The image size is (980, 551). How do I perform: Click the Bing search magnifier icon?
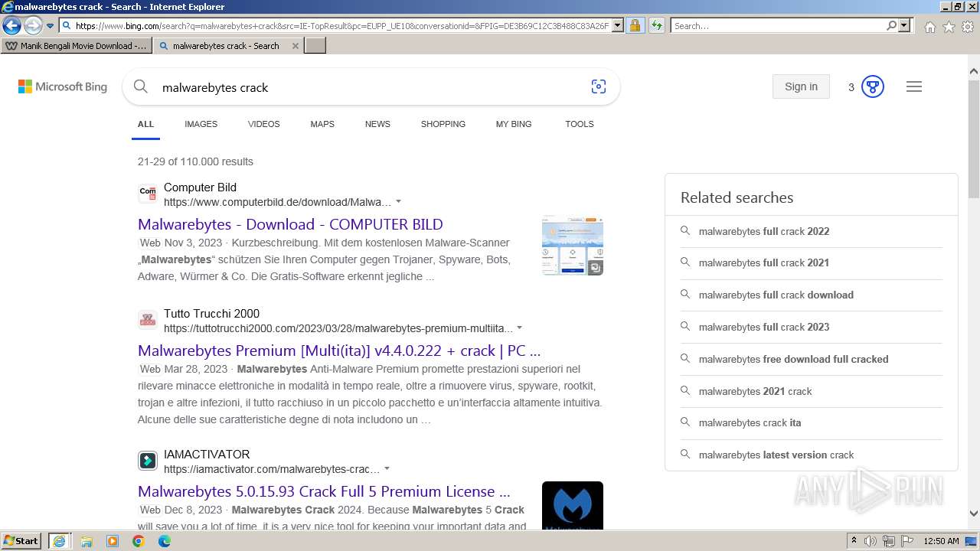141,86
